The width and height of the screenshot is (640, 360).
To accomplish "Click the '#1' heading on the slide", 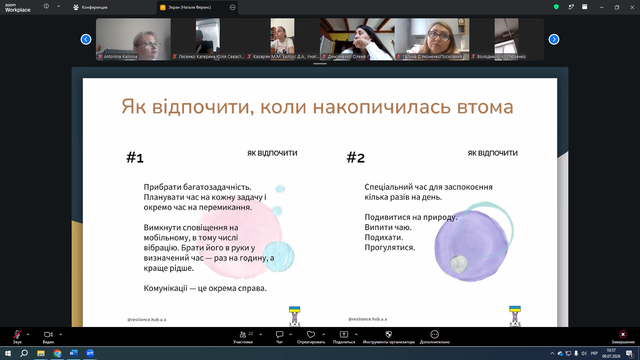I will click(135, 158).
